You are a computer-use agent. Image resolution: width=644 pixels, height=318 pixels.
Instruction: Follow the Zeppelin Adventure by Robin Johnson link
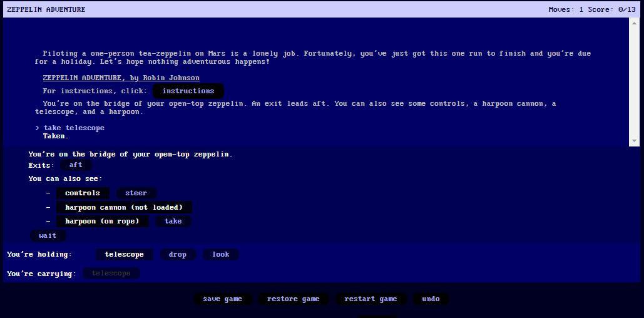pos(121,78)
